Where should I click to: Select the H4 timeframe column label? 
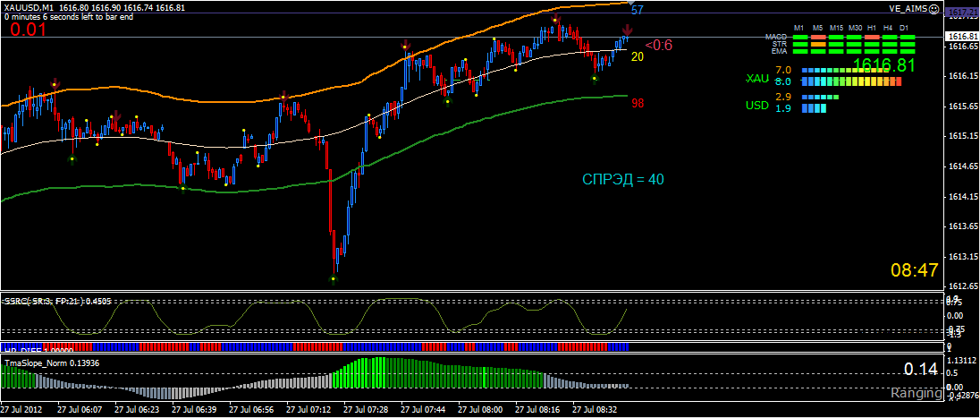(888, 28)
